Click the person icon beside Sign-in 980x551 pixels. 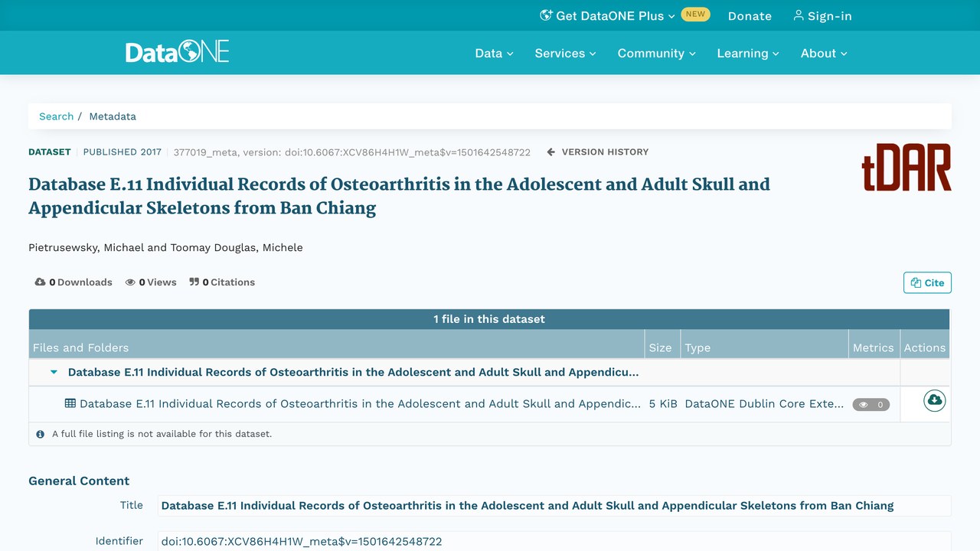(799, 15)
